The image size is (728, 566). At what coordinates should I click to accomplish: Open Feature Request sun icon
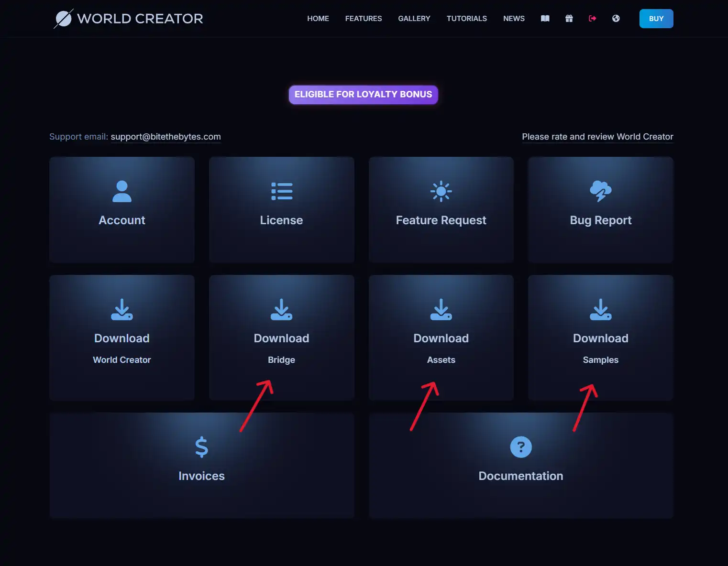441,191
